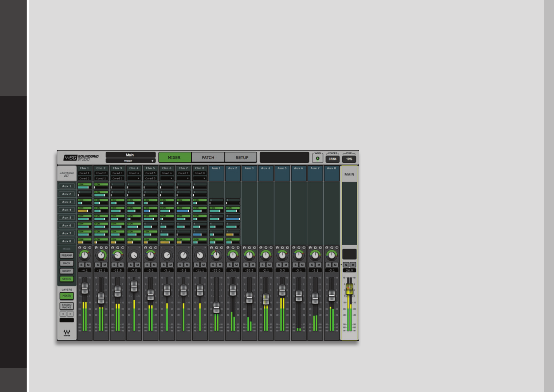Click the eMotion ST logo
Screen dimensions: 554x392
coord(67,174)
